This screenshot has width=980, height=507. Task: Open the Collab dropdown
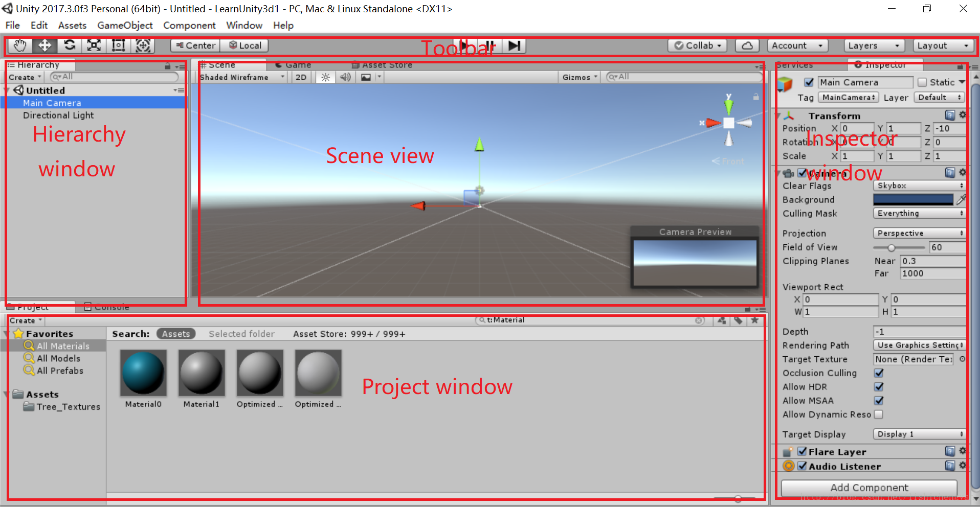pos(698,45)
